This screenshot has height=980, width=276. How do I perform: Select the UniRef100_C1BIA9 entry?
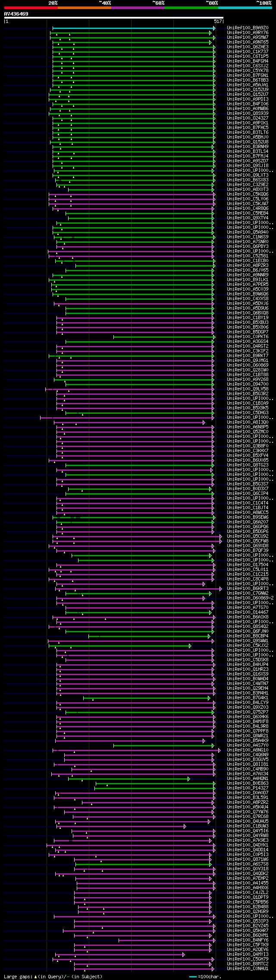tap(248, 403)
